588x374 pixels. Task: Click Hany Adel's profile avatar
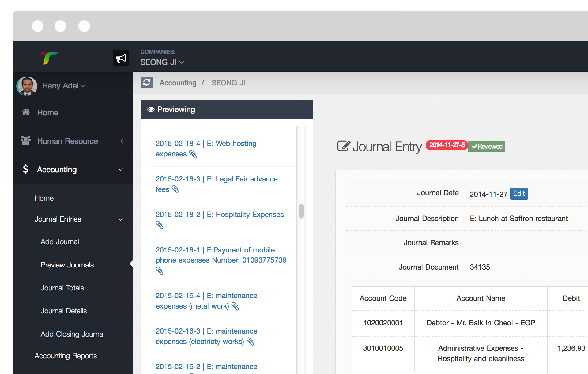pyautogui.click(x=27, y=86)
